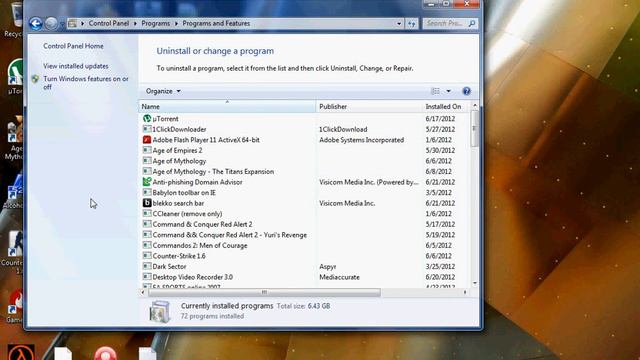Viewport: 640px width, 360px height.
Task: Select the 1ClickDownloader entry
Action: coord(179,129)
